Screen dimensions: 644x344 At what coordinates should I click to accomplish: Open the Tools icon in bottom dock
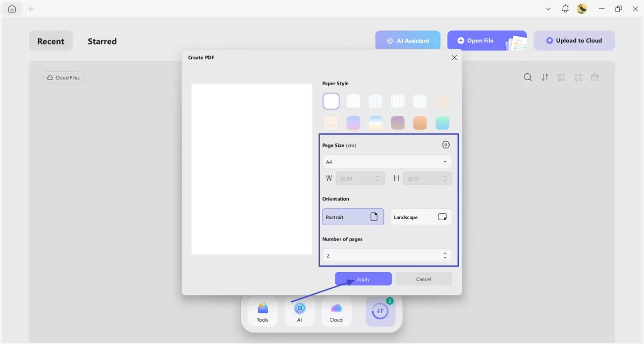pyautogui.click(x=263, y=312)
